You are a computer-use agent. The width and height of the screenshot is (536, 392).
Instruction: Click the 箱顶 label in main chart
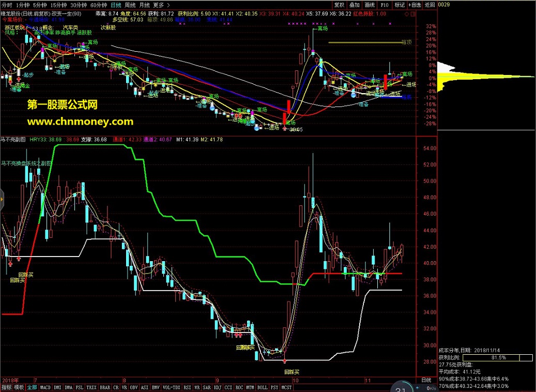[406, 42]
